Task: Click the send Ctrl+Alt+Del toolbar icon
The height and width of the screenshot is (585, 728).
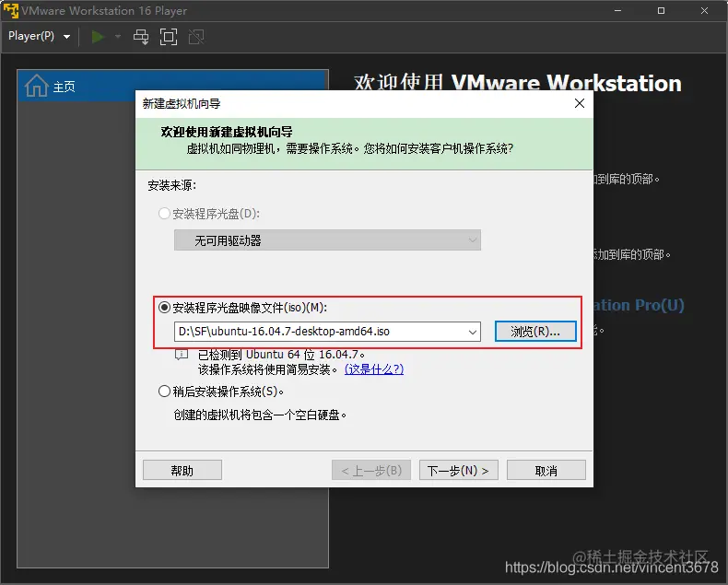Action: 141,37
